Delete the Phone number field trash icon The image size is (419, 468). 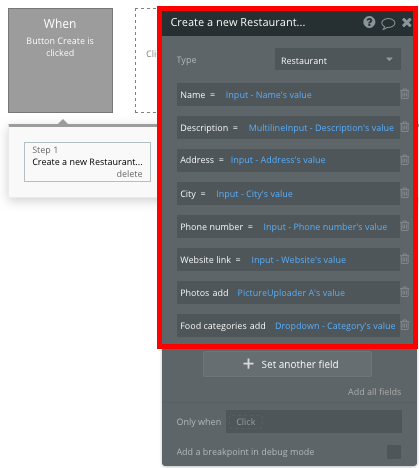[405, 226]
